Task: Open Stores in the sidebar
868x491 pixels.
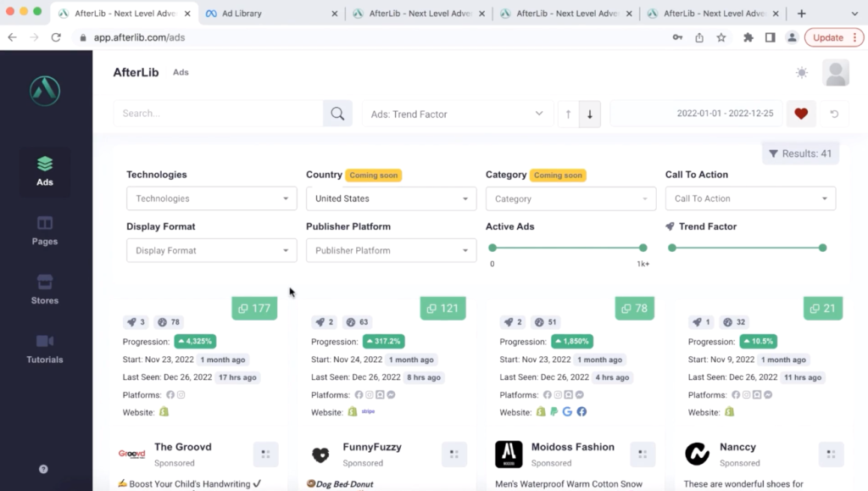Action: click(x=45, y=288)
